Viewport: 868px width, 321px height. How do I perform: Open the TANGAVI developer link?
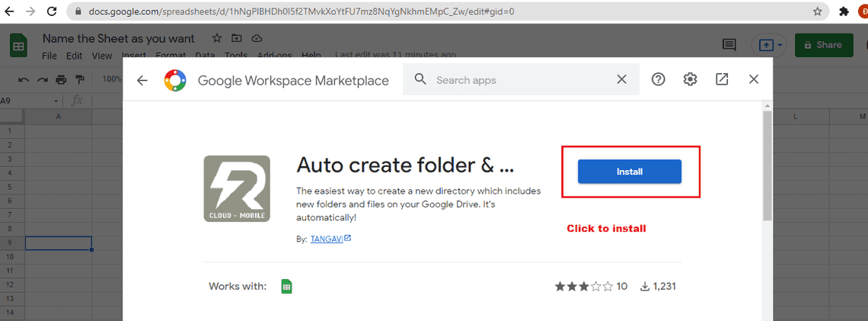327,239
